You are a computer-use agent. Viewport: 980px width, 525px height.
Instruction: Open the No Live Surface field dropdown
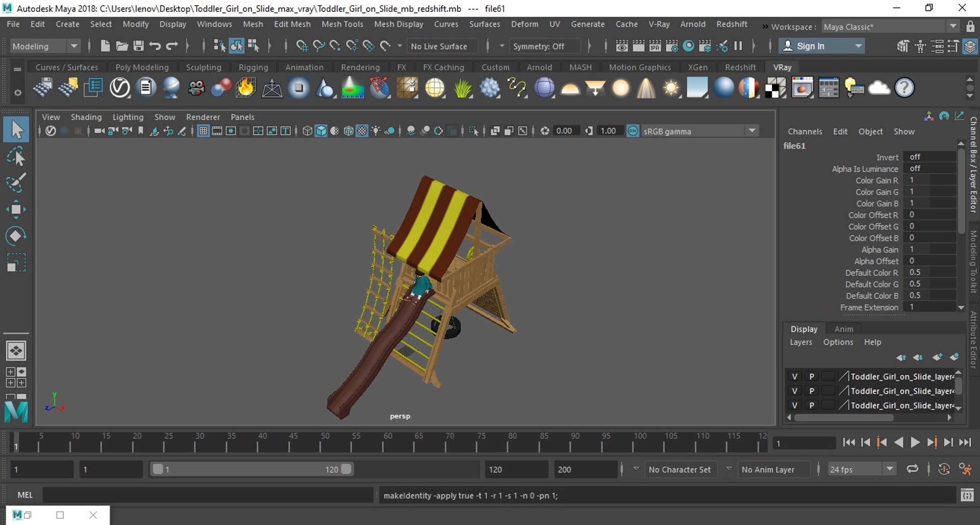point(443,46)
